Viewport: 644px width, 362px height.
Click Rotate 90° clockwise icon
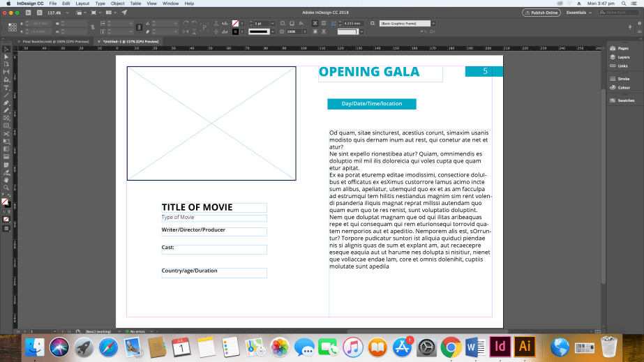tap(186, 24)
